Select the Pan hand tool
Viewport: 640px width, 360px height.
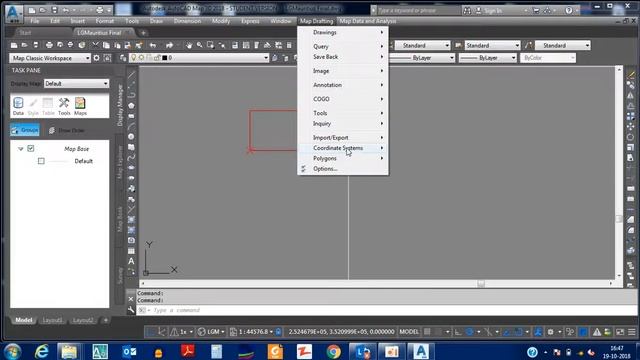(x=189, y=45)
